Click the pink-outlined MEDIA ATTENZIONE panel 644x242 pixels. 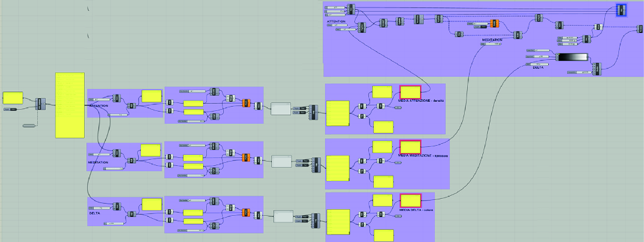410,92
